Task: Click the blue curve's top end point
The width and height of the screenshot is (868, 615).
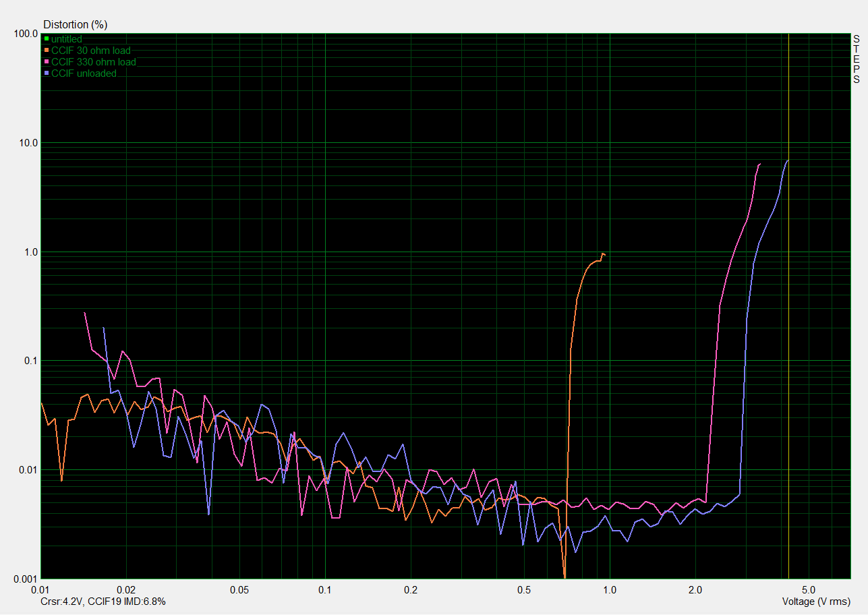Action: click(x=787, y=160)
